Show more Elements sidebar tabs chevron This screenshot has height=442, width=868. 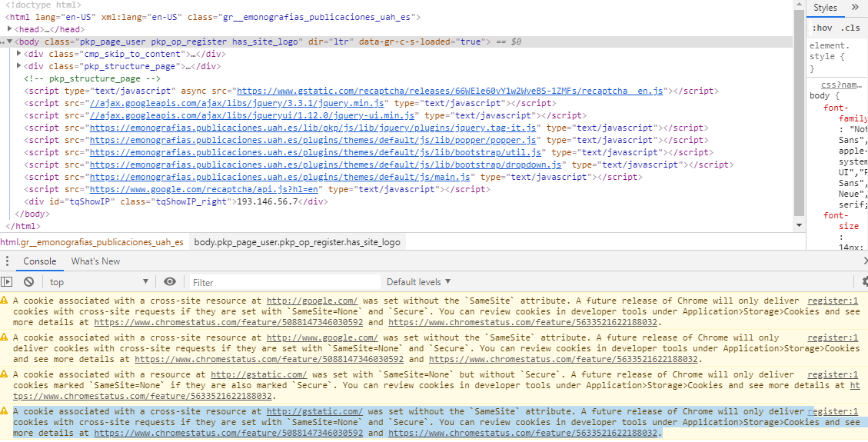855,7
